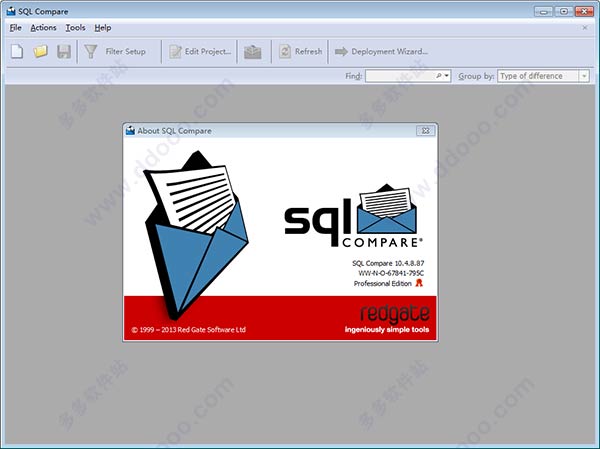Screen dimensions: 600x449
Task: Close the pane with the small menu-bar X
Action: [585, 28]
